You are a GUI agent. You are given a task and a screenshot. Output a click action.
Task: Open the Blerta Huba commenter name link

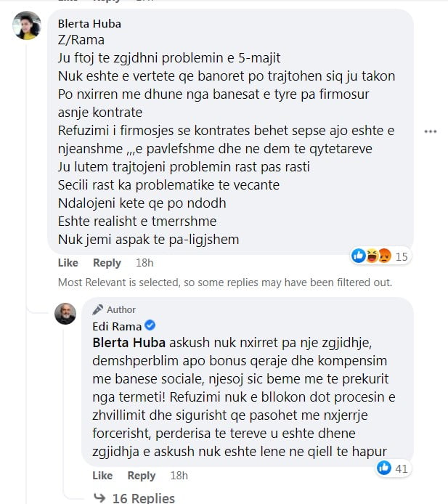tap(89, 24)
